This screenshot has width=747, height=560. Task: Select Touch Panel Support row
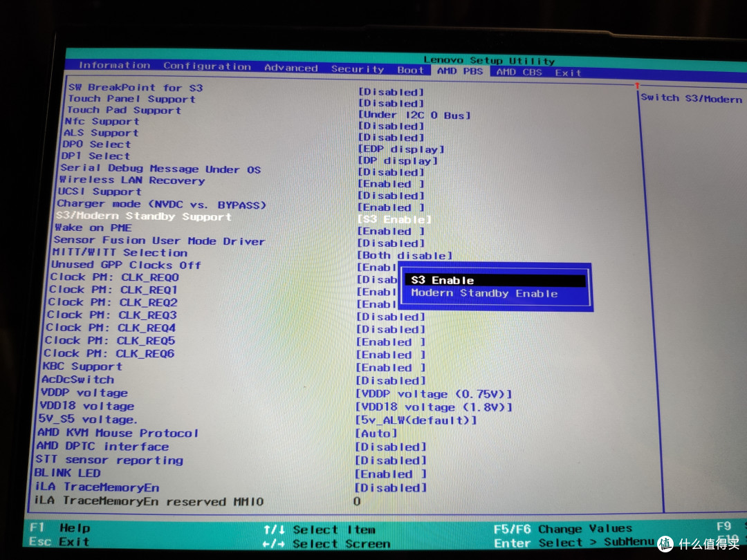click(x=131, y=99)
